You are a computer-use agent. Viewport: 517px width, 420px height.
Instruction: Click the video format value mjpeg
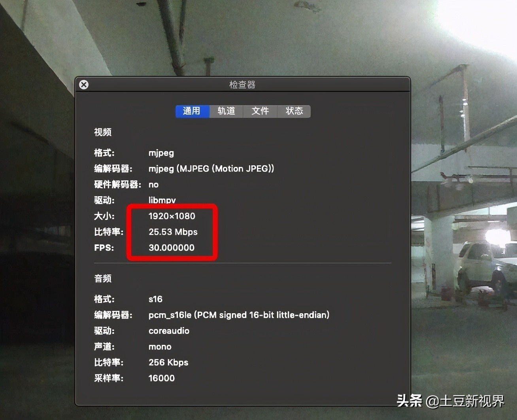click(x=161, y=153)
